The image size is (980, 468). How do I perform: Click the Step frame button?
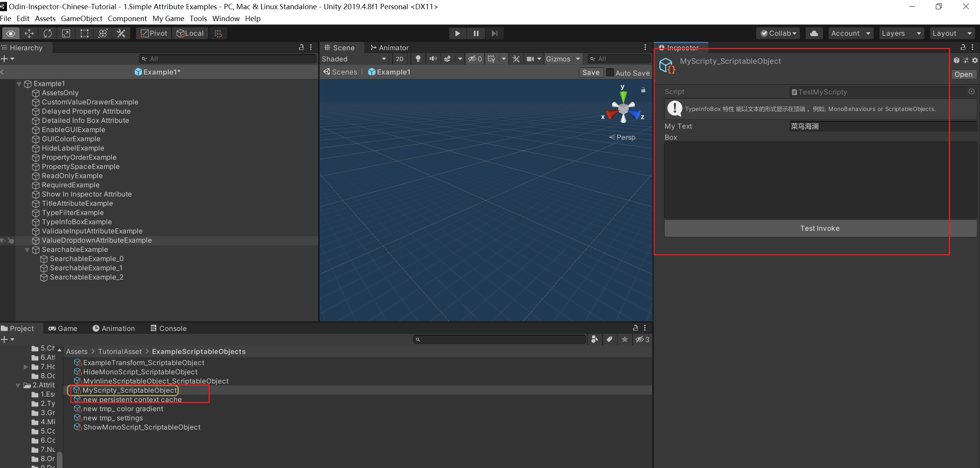(495, 33)
